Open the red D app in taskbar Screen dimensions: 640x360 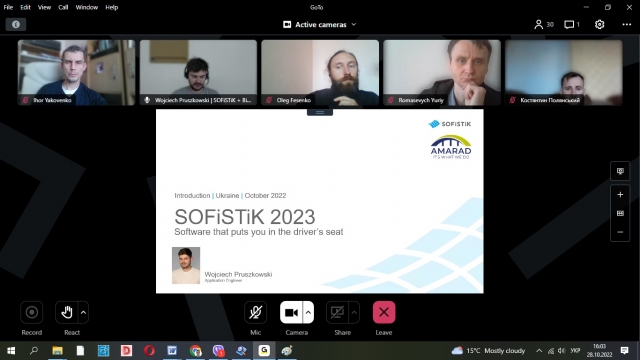126,351
